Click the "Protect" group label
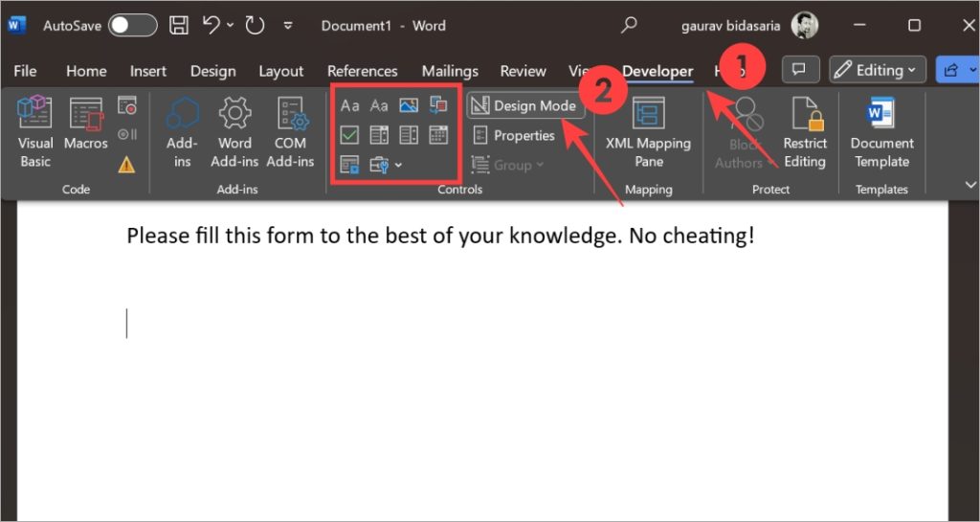 tap(770, 189)
